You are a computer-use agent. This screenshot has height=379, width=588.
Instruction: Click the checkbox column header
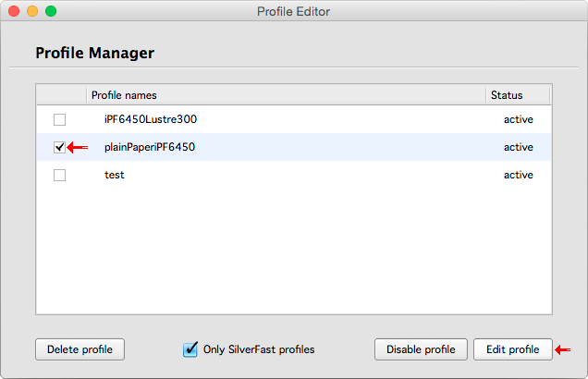coord(61,95)
